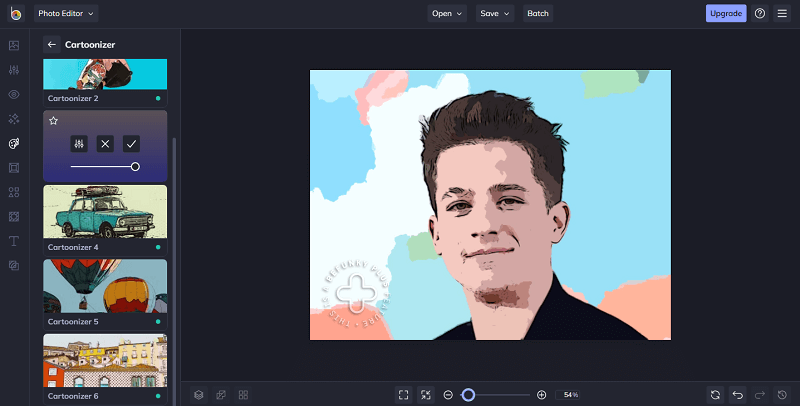
Task: Expand the Photo Editor dropdown
Action: [x=66, y=14]
